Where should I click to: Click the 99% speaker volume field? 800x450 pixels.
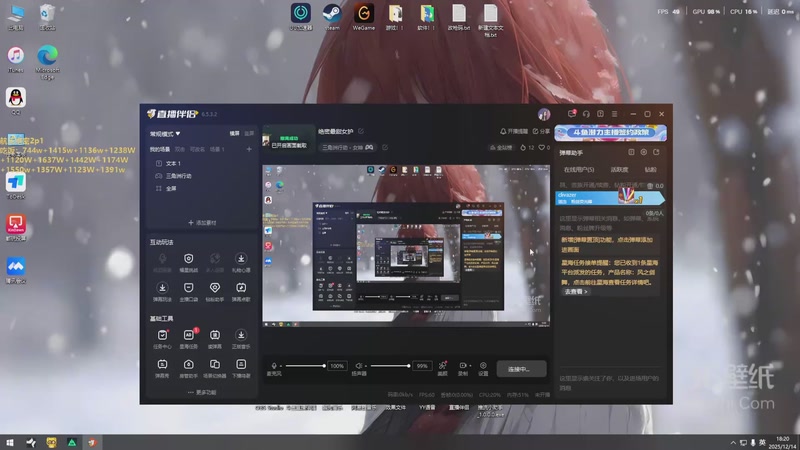(422, 366)
